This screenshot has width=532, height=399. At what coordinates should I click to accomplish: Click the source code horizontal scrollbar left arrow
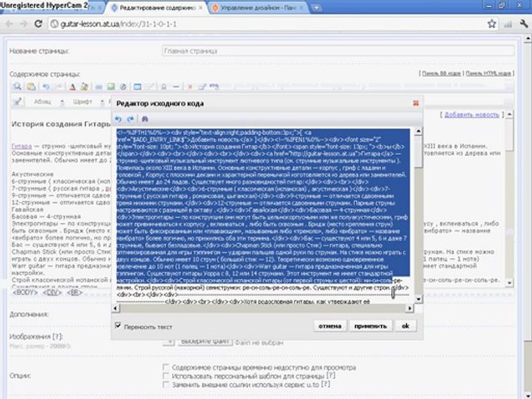click(115, 308)
